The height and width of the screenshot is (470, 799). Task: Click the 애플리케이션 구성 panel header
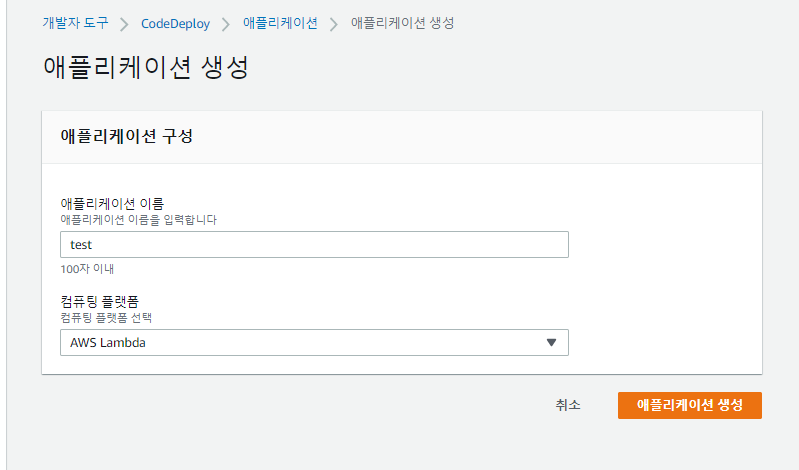127,137
